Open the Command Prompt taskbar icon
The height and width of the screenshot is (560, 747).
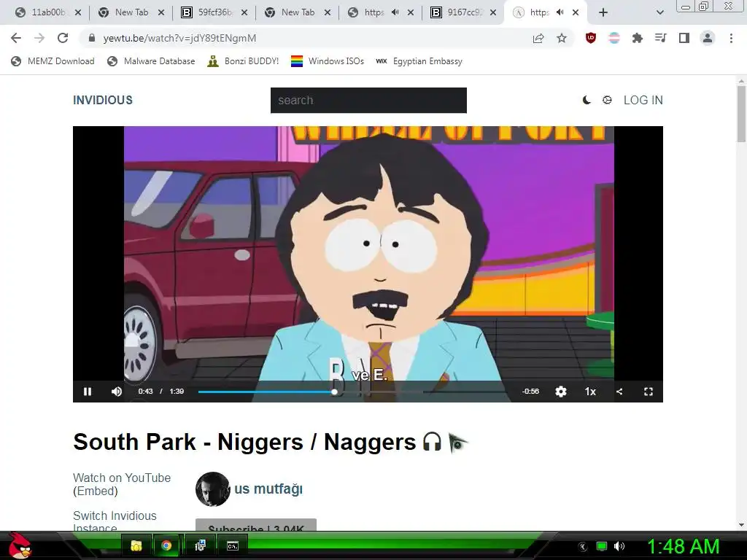(233, 545)
